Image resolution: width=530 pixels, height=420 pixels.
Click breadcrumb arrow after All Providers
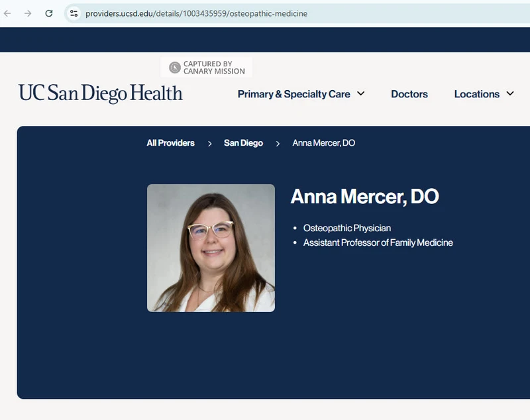209,143
